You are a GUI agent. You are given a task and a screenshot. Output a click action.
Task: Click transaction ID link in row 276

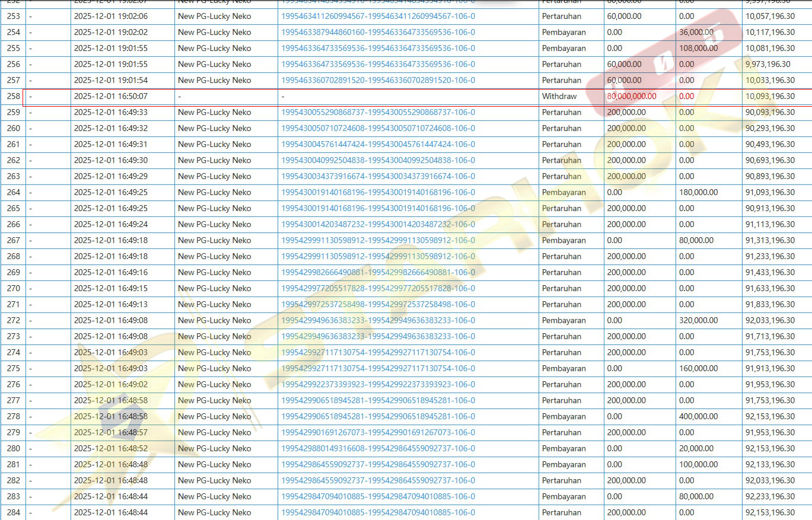[x=378, y=385]
